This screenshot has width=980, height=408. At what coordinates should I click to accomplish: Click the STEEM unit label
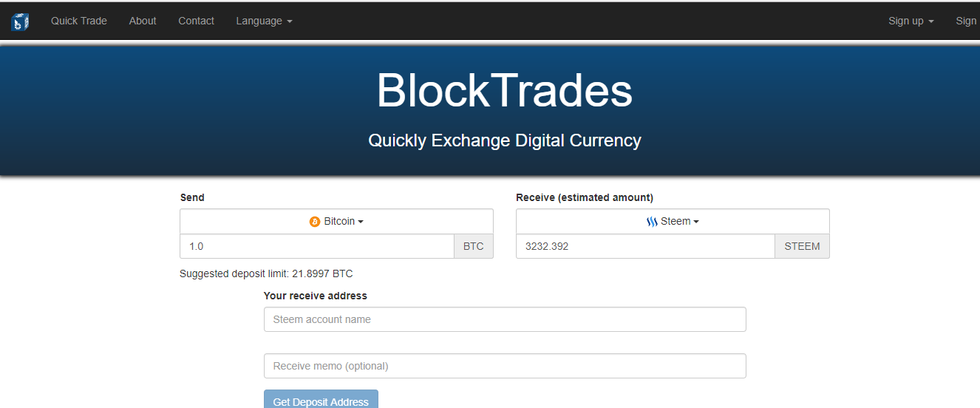pyautogui.click(x=802, y=246)
